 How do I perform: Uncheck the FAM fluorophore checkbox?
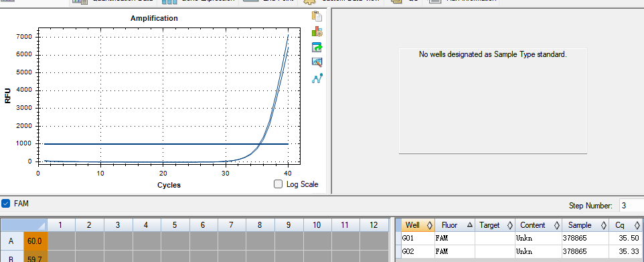point(6,203)
